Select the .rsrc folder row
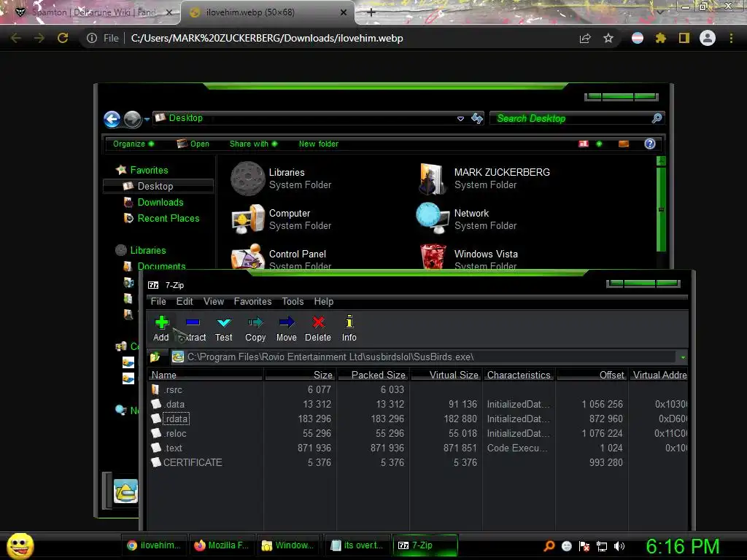 point(418,389)
